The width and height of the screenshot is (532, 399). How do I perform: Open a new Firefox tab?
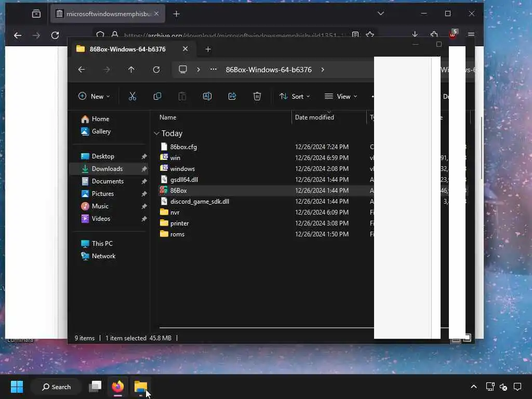point(177,14)
